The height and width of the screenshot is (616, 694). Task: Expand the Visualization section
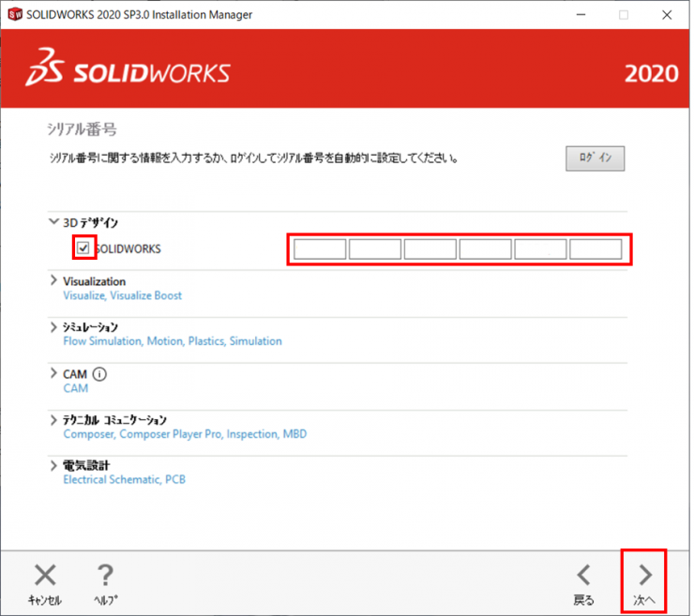click(x=53, y=280)
